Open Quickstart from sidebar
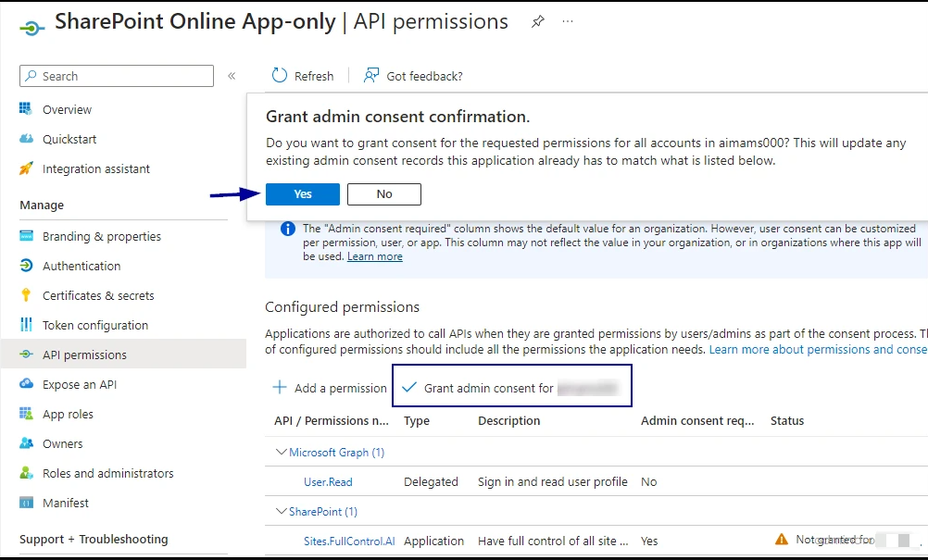The height and width of the screenshot is (560, 928). tap(69, 139)
